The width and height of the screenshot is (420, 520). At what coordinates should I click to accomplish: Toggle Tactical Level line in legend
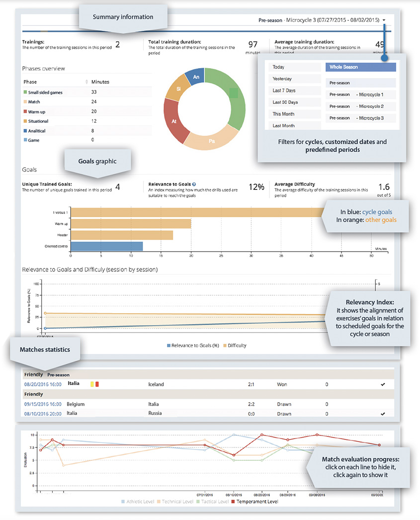click(213, 502)
